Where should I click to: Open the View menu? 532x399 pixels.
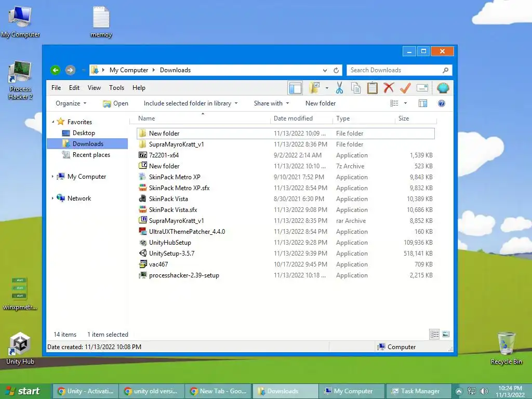[x=94, y=88]
